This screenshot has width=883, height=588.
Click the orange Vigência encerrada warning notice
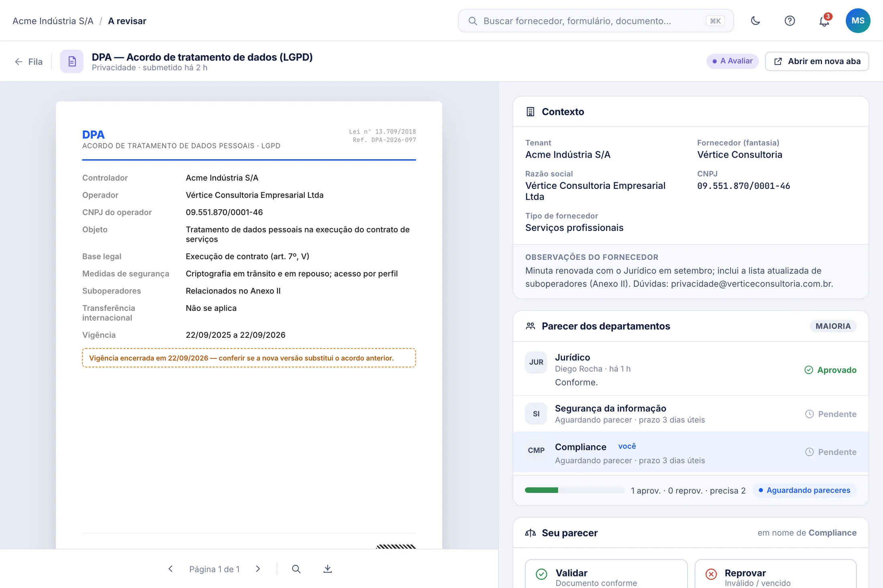pyautogui.click(x=249, y=358)
